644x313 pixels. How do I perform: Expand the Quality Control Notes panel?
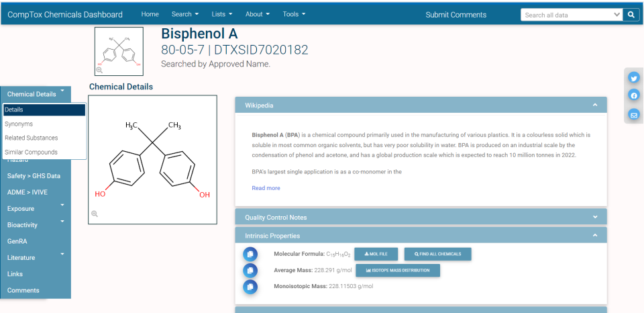pos(595,217)
